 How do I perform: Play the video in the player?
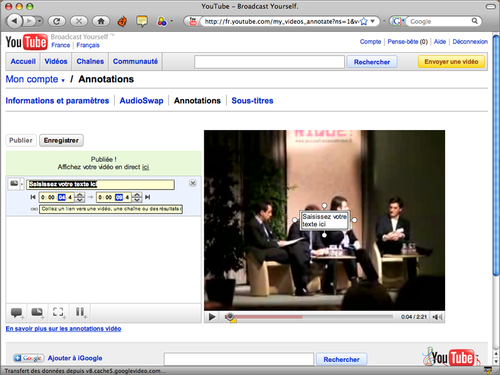[x=212, y=317]
